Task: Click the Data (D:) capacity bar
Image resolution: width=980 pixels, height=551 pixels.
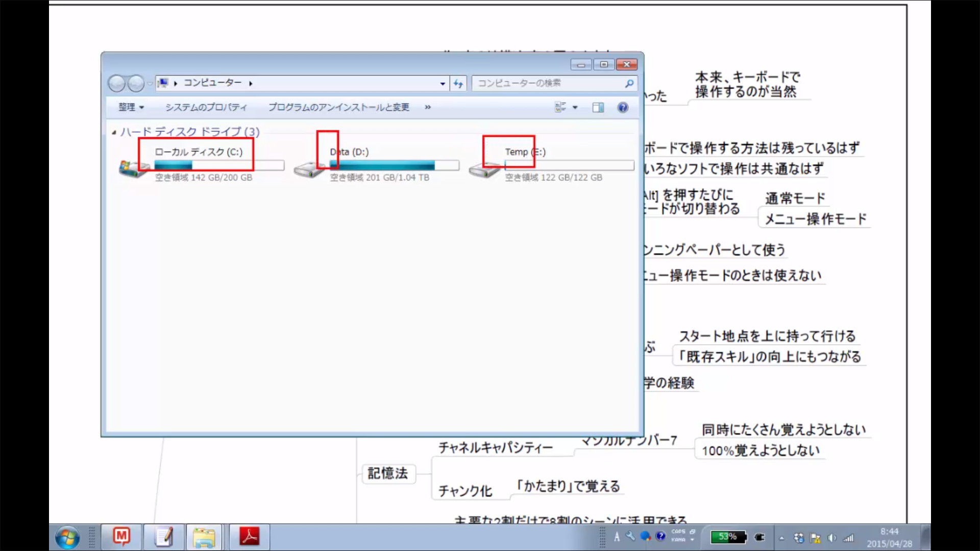Action: (394, 165)
